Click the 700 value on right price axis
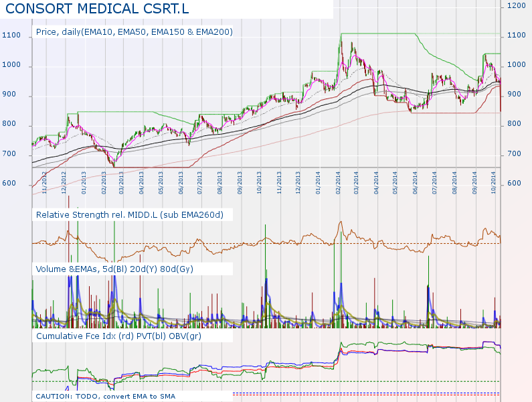This screenshot has height=402, width=532. 514,153
